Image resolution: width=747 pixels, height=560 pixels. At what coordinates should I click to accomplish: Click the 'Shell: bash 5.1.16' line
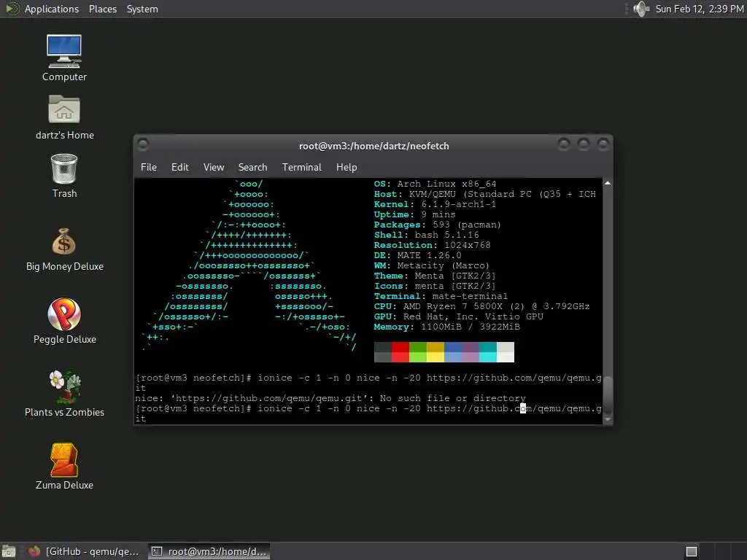point(426,236)
